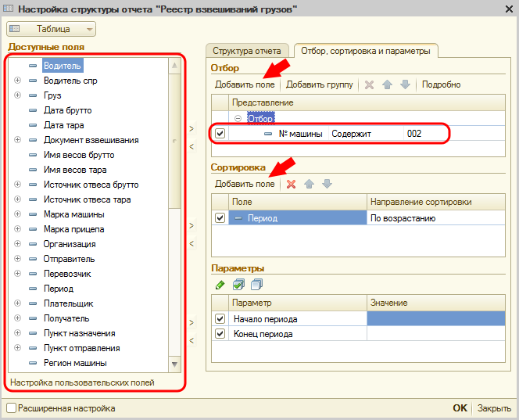Switch to the Структура отчета tab
Image resolution: width=519 pixels, height=420 pixels.
coord(248,51)
